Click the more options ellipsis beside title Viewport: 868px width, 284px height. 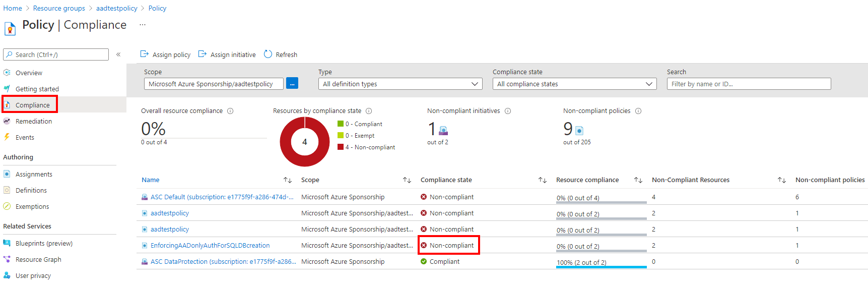143,25
